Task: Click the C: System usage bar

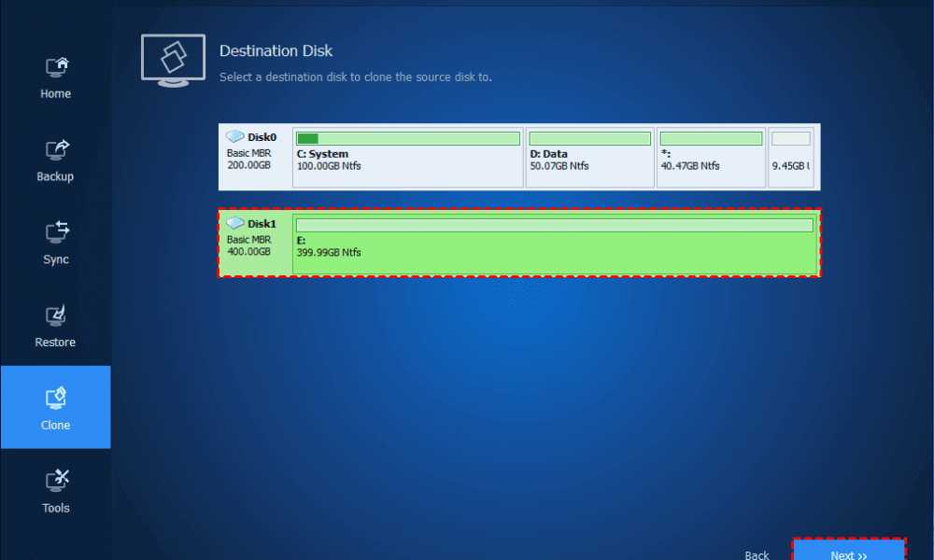Action: (408, 139)
